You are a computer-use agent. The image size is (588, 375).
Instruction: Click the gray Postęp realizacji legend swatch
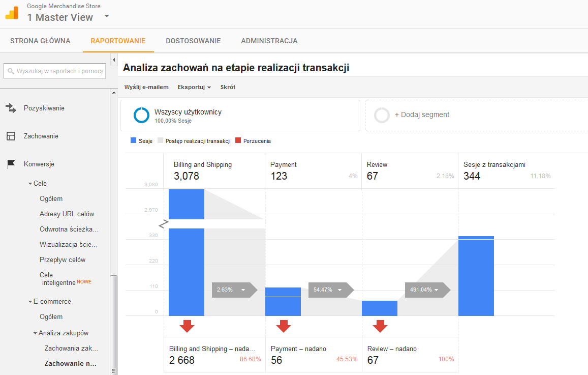pos(161,140)
